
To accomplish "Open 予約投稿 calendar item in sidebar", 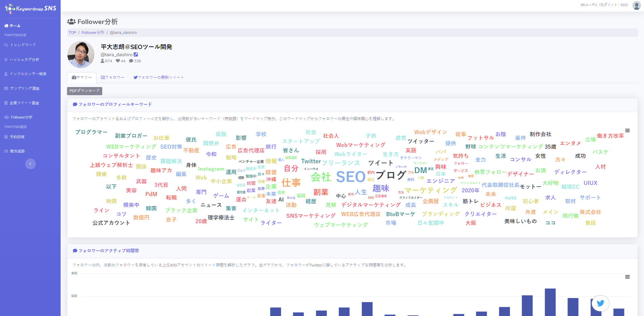I will click(17, 137).
